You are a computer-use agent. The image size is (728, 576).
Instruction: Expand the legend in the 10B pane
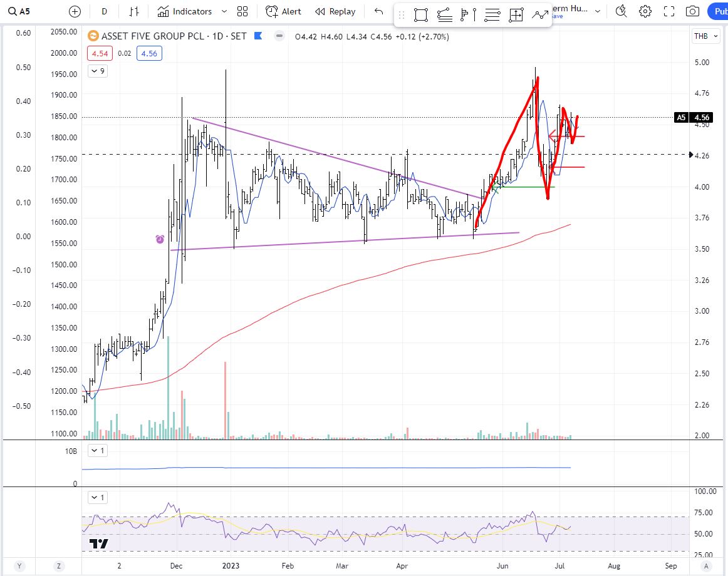tap(98, 450)
